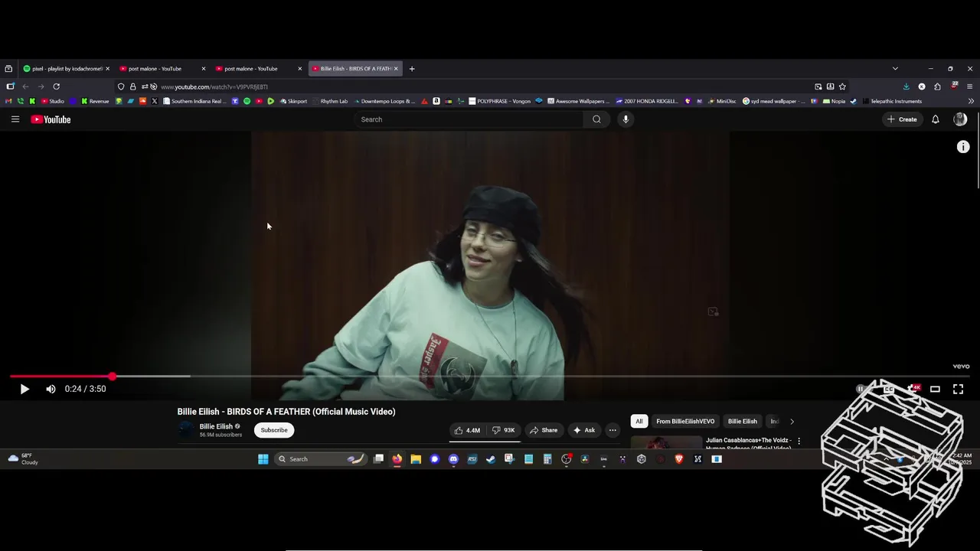Open the Windows Start menu
Screen dimensions: 980x551
263,459
